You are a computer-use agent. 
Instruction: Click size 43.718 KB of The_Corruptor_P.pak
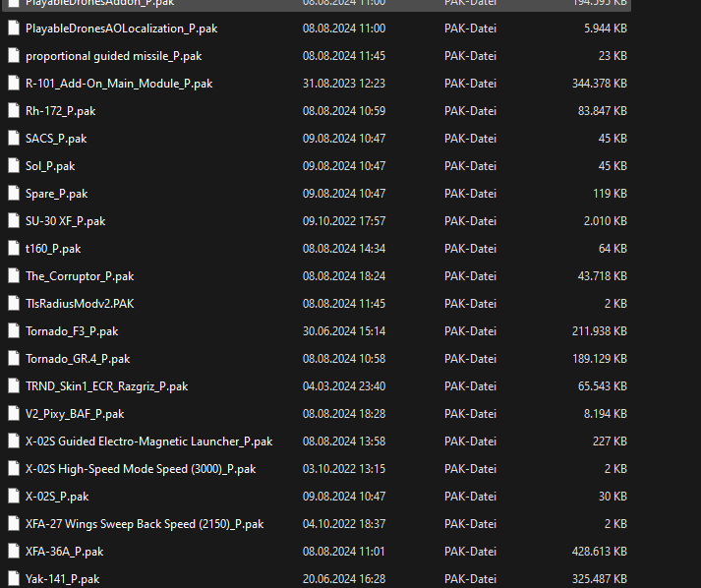point(603,276)
